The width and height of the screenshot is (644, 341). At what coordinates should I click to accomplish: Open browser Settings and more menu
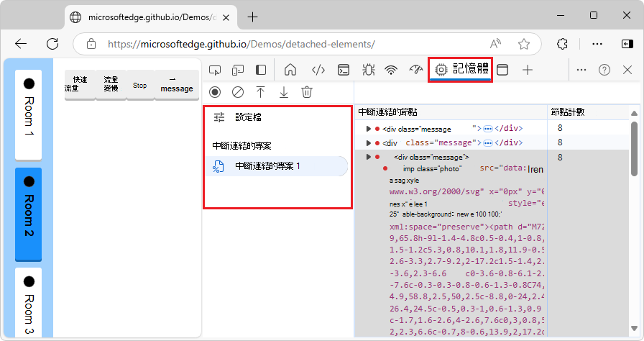tap(597, 44)
